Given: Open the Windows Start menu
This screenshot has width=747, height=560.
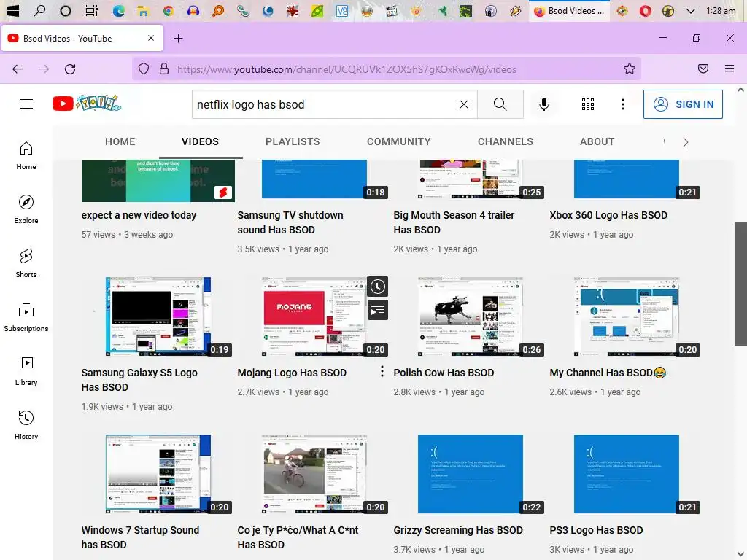Looking at the screenshot, I should point(13,10).
